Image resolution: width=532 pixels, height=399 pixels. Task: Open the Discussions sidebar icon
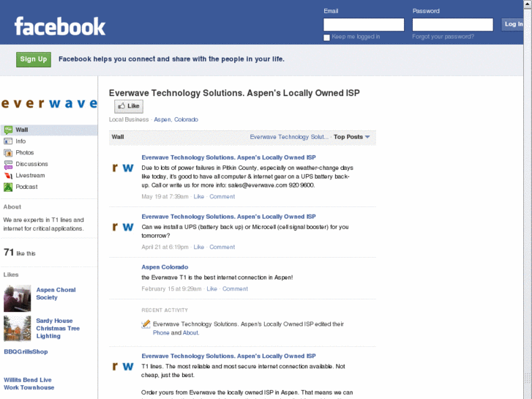8,164
